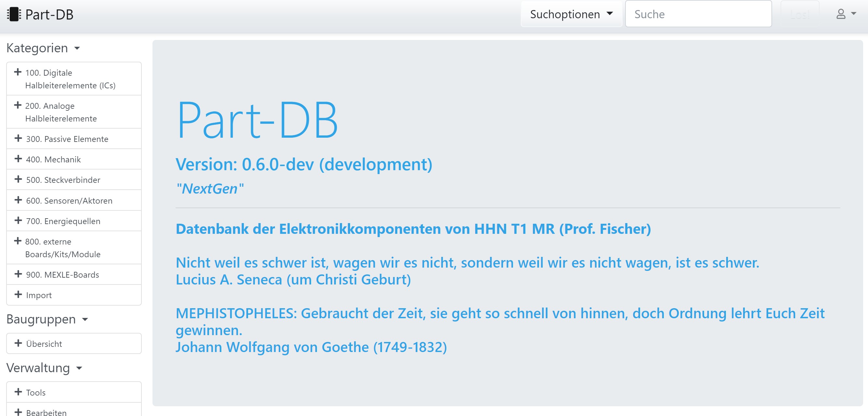Expand plus icon for 600. Sensoren/Aktoren
This screenshot has height=416, width=868.
click(x=18, y=200)
